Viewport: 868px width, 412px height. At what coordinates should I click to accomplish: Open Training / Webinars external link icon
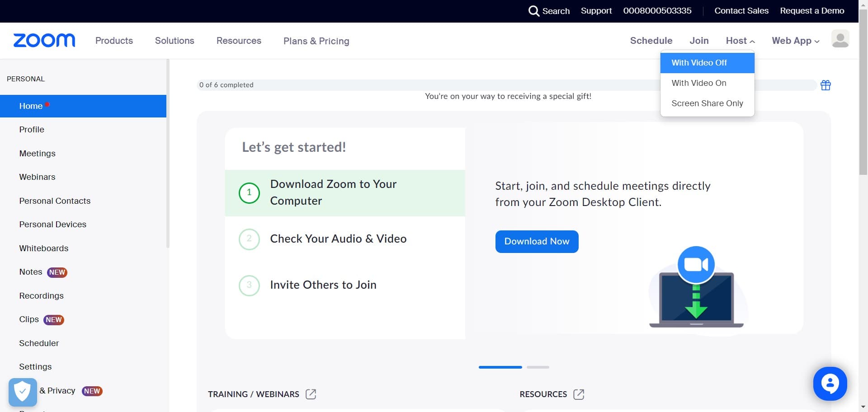pyautogui.click(x=311, y=394)
